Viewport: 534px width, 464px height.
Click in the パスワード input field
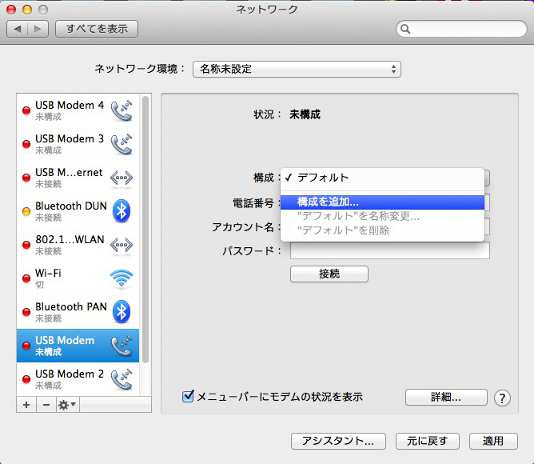point(390,251)
